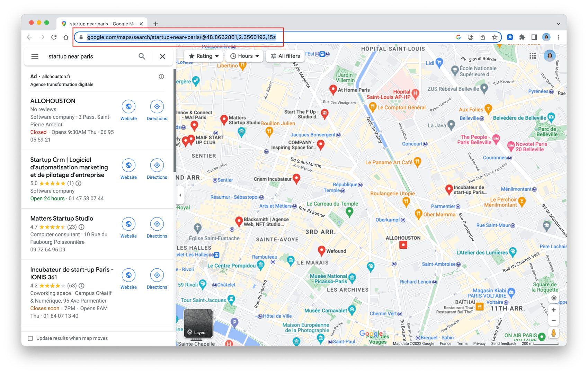Open the Rating filter dropdown
Viewport: 588px width, 374px height.
[204, 56]
